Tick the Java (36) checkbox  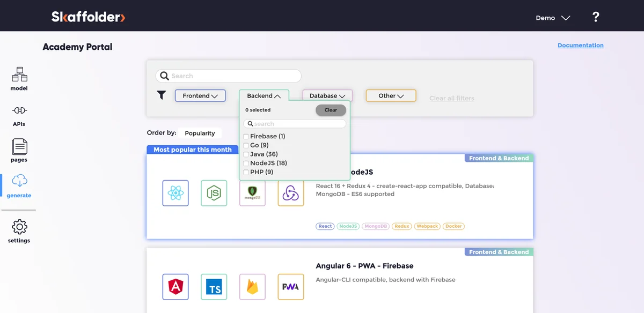246,154
